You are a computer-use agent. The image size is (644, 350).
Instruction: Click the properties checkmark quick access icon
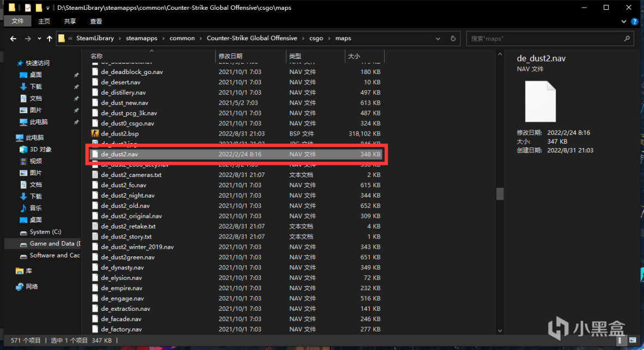pos(28,8)
